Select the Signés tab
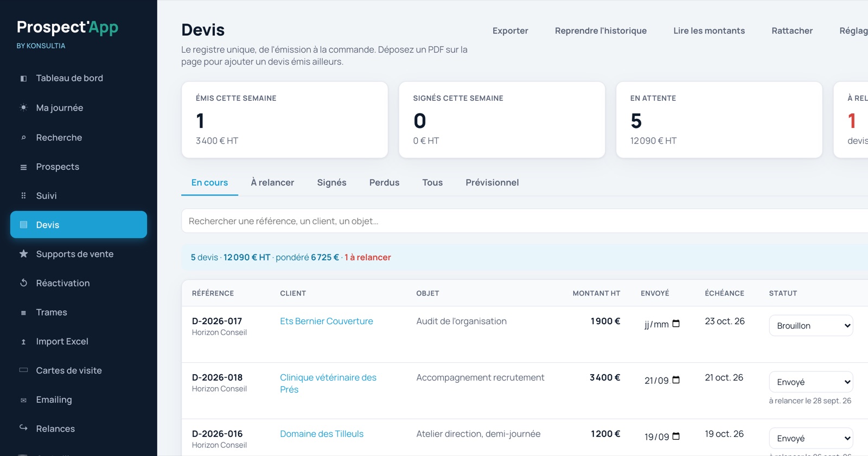The height and width of the screenshot is (456, 868). coord(331,183)
